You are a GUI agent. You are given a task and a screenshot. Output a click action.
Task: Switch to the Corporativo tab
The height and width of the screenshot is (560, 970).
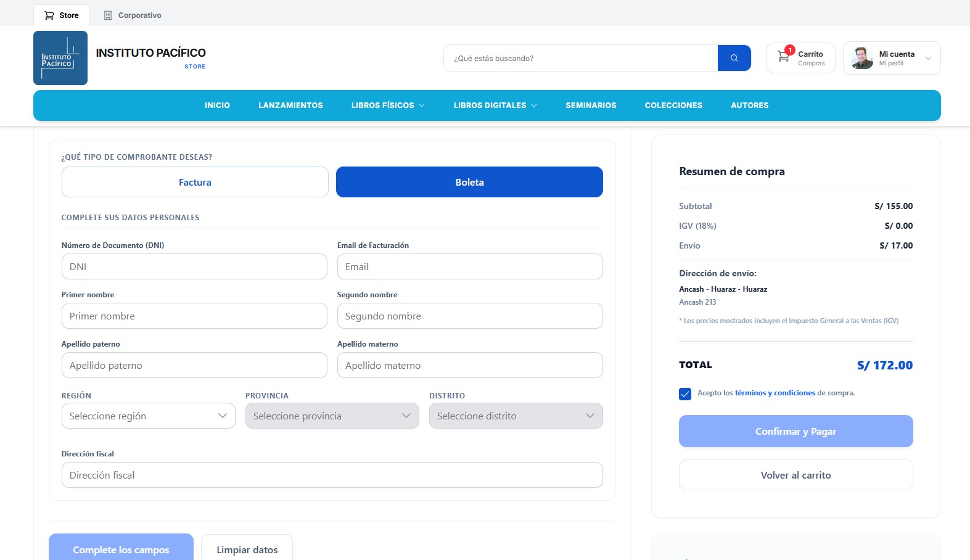click(133, 15)
